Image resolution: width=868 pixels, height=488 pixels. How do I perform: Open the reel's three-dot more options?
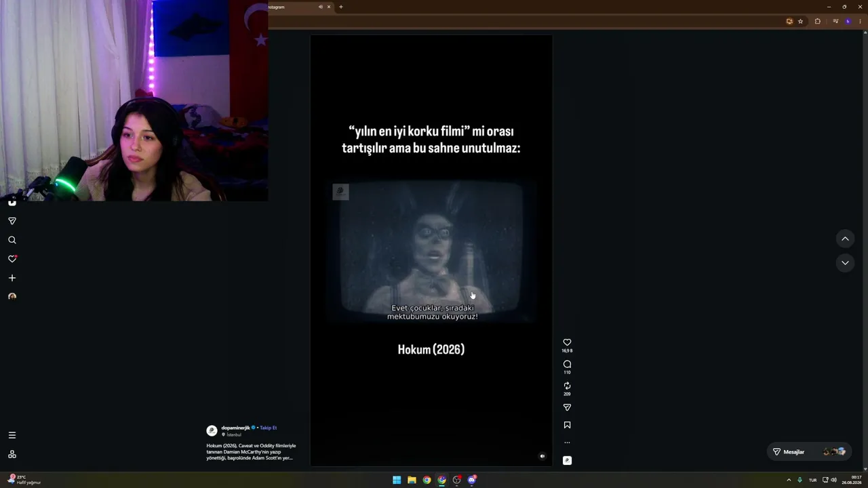567,443
